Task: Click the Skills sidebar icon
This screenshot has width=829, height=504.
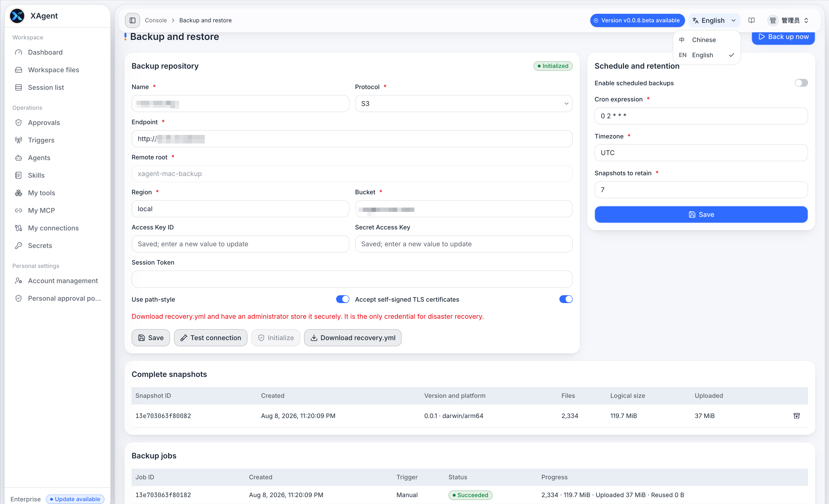Action: point(19,175)
